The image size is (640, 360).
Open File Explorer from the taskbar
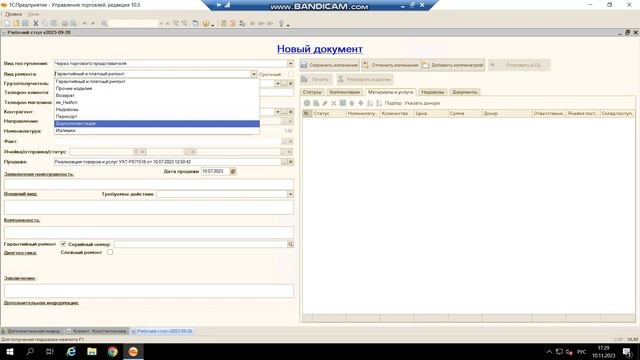pyautogui.click(x=92, y=351)
